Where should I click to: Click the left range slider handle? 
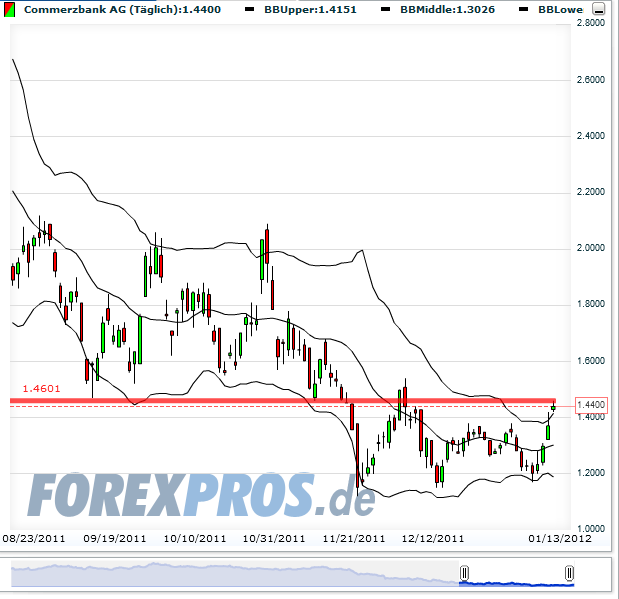click(x=464, y=573)
